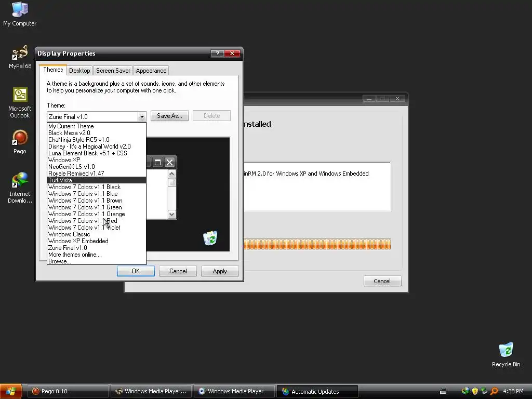Click the orange magnifier tray icon

point(495,391)
